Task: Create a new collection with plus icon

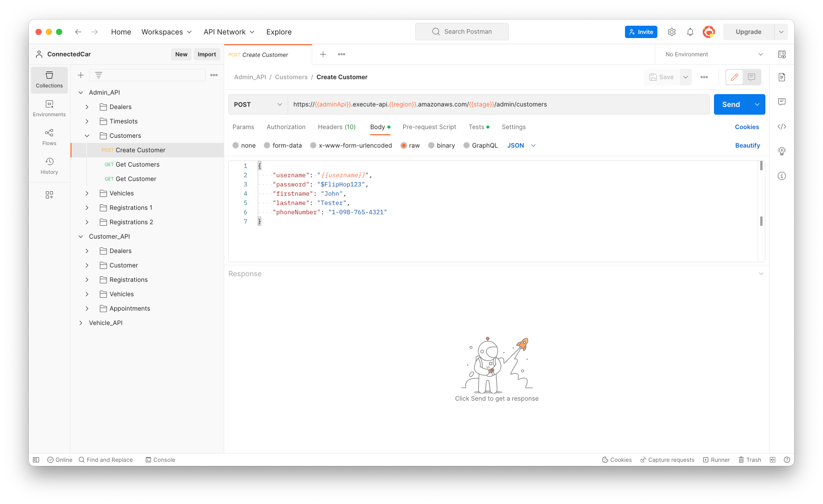Action: click(x=81, y=75)
